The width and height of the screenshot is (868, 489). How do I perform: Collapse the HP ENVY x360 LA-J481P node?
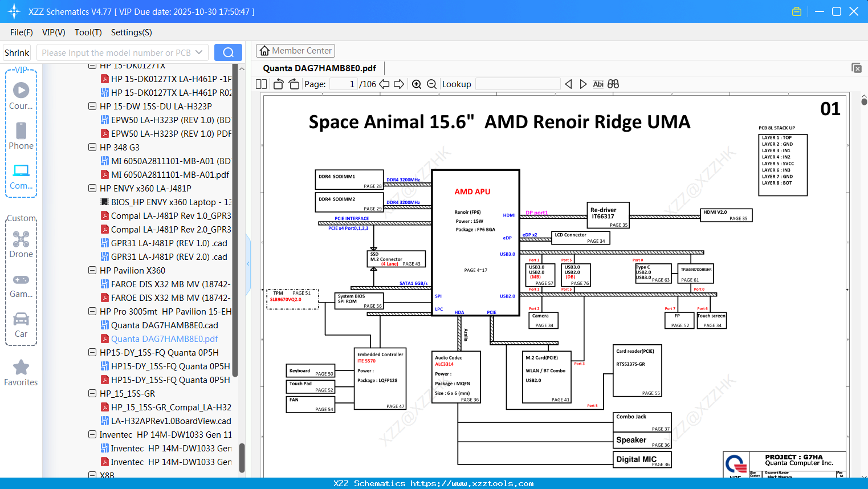(x=92, y=188)
